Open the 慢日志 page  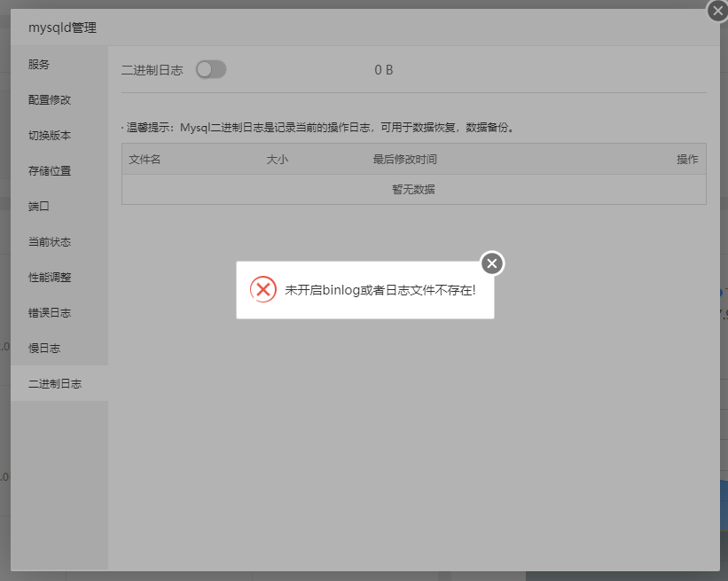click(x=44, y=348)
